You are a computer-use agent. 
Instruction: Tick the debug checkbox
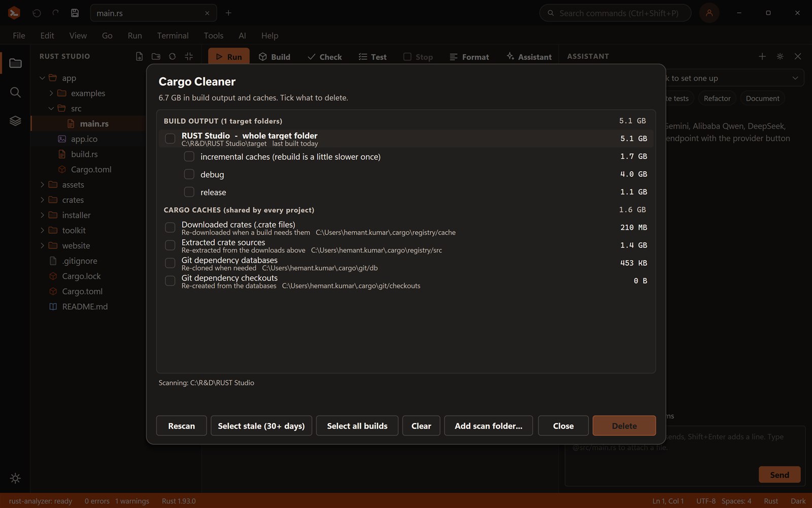[189, 174]
